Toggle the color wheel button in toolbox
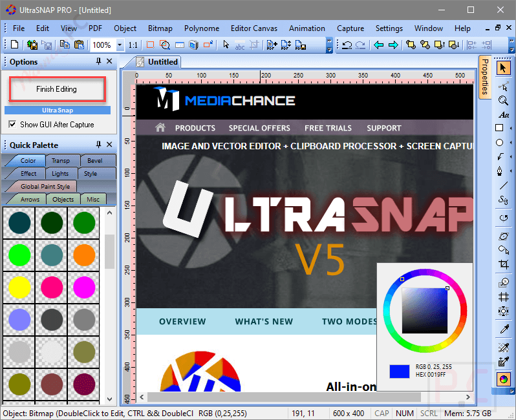Screen dimensions: 516x420 pos(504,379)
